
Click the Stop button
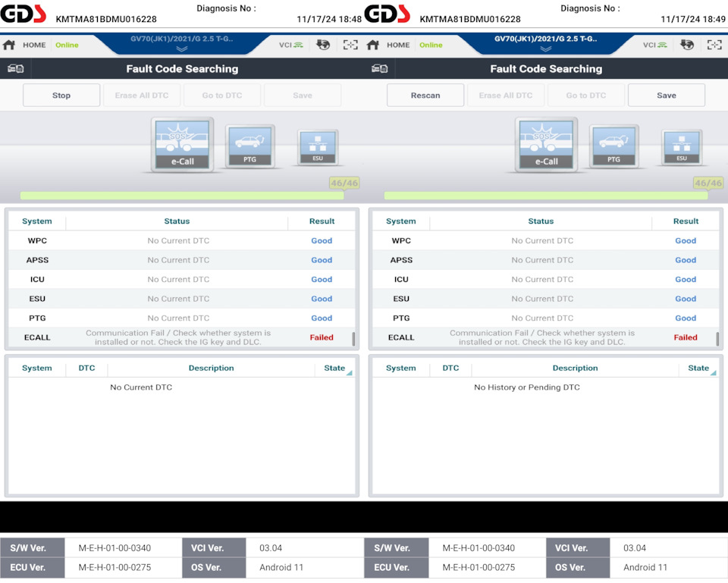pos(61,96)
